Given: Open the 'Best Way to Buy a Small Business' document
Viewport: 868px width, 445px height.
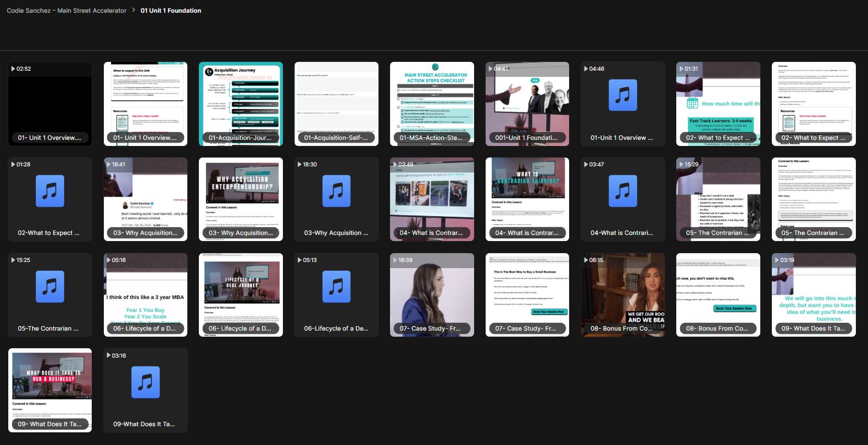Looking at the screenshot, I should 527,295.
